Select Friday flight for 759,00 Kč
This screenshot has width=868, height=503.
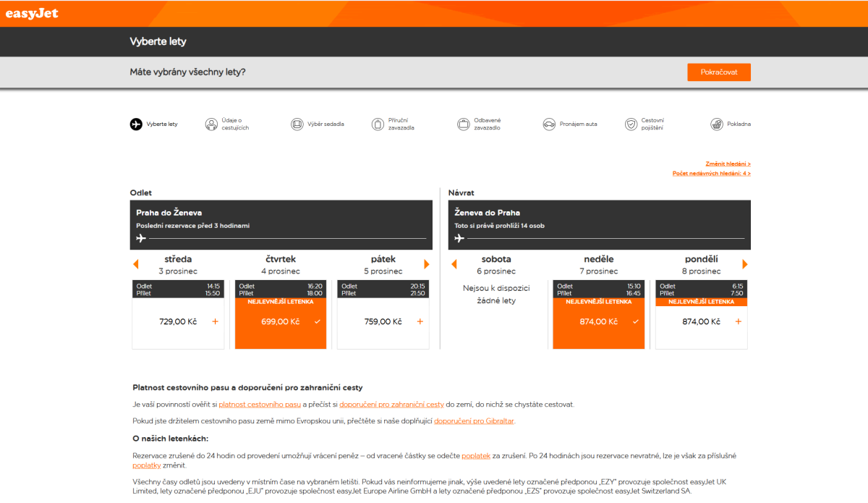(x=383, y=321)
